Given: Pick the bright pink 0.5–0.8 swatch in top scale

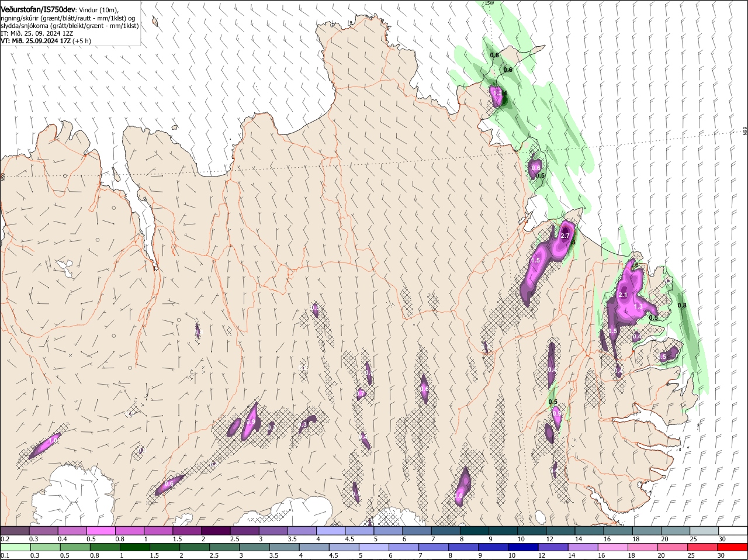Looking at the screenshot, I should tap(101, 530).
